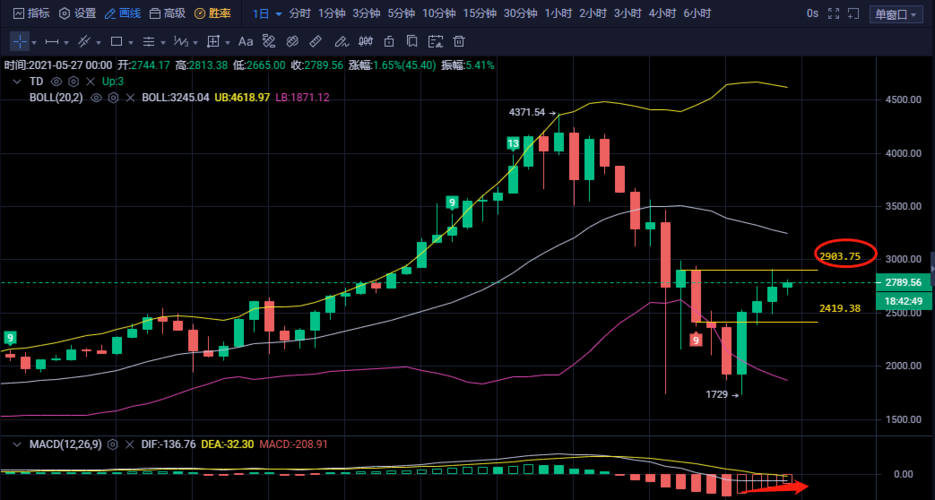Switch to 6小时 timeframe

click(x=697, y=14)
